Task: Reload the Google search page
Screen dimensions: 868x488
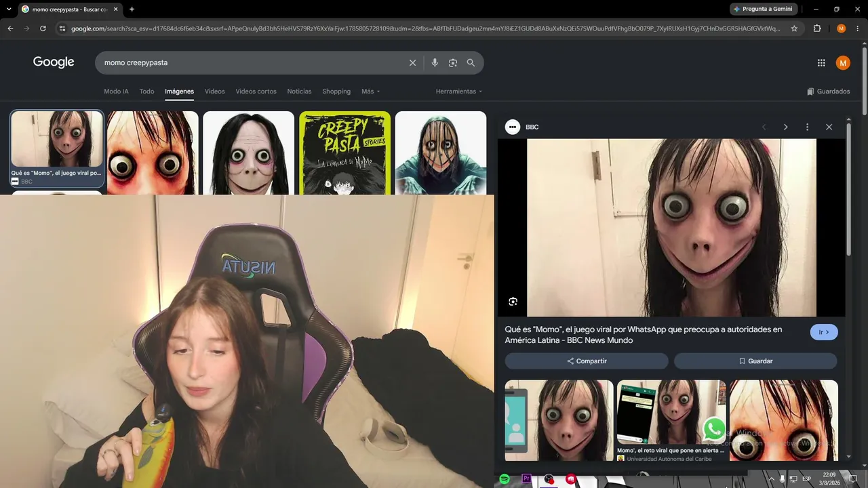Action: 43,28
